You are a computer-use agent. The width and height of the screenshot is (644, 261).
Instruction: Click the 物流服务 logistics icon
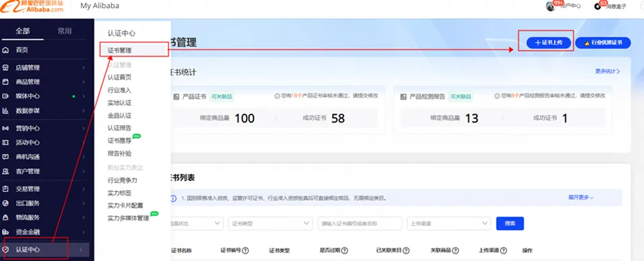tap(6, 217)
